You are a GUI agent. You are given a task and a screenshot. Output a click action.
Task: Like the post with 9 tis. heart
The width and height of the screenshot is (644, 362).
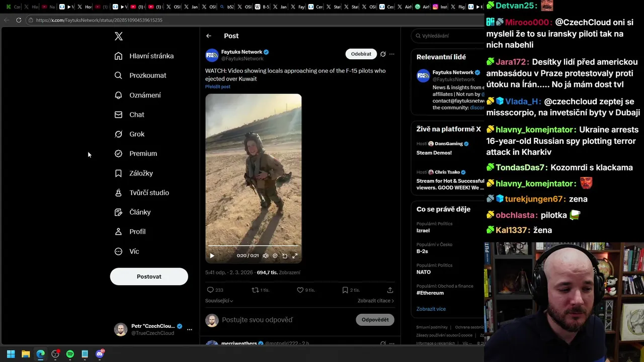(300, 290)
